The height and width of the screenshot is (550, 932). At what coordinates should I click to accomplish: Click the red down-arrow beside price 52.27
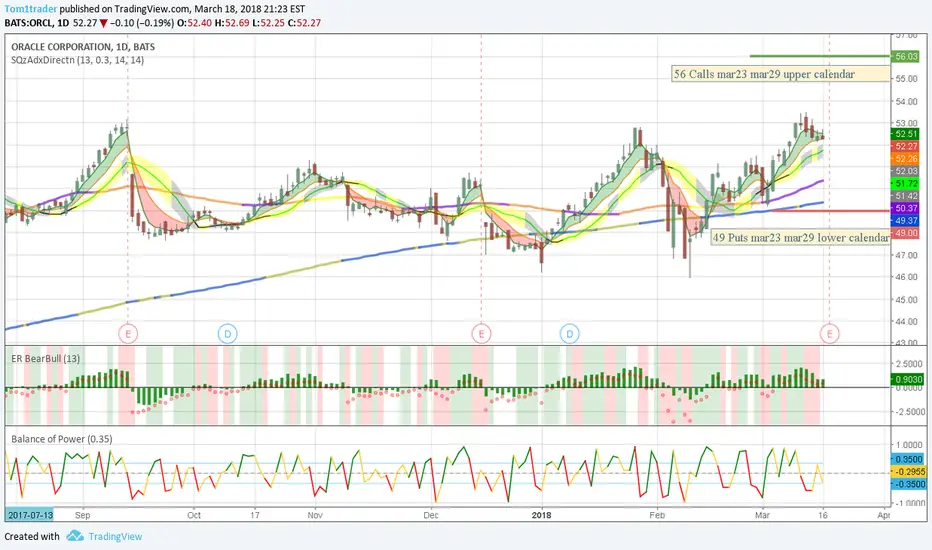point(103,23)
